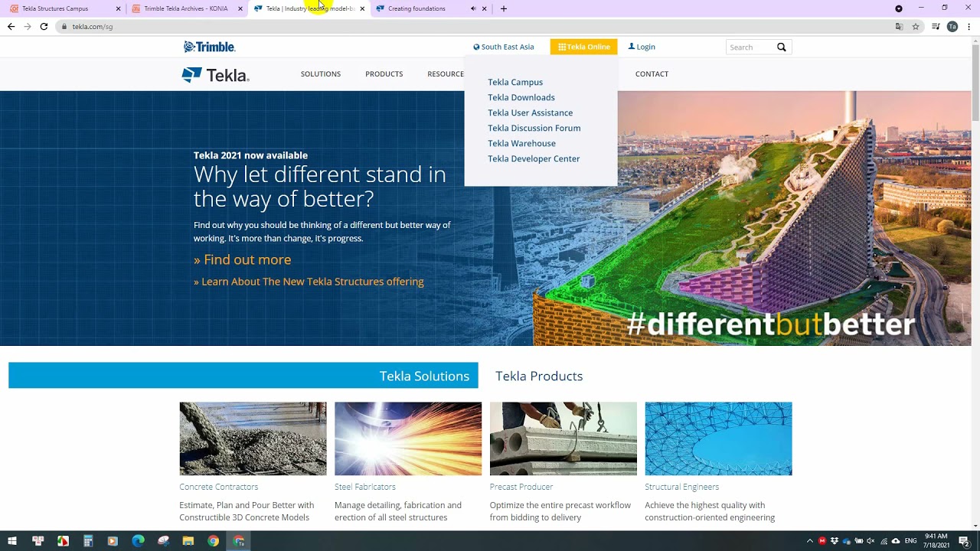Screen dimensions: 980x551
Task: Select the Tekla Solutions tab
Action: point(243,376)
